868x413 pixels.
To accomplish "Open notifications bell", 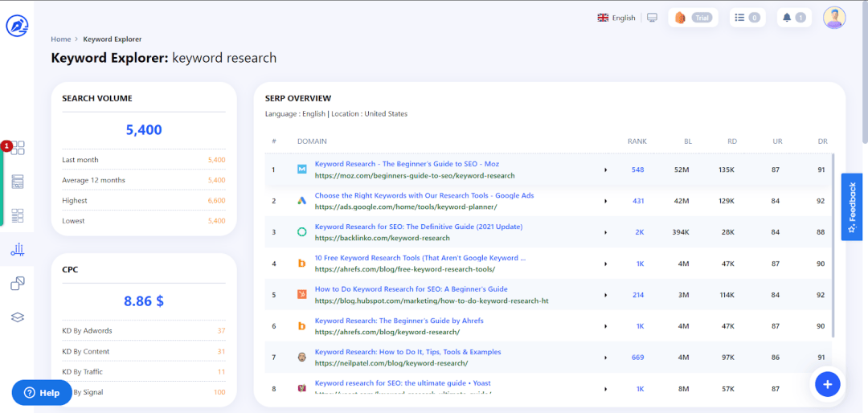I will pos(794,18).
